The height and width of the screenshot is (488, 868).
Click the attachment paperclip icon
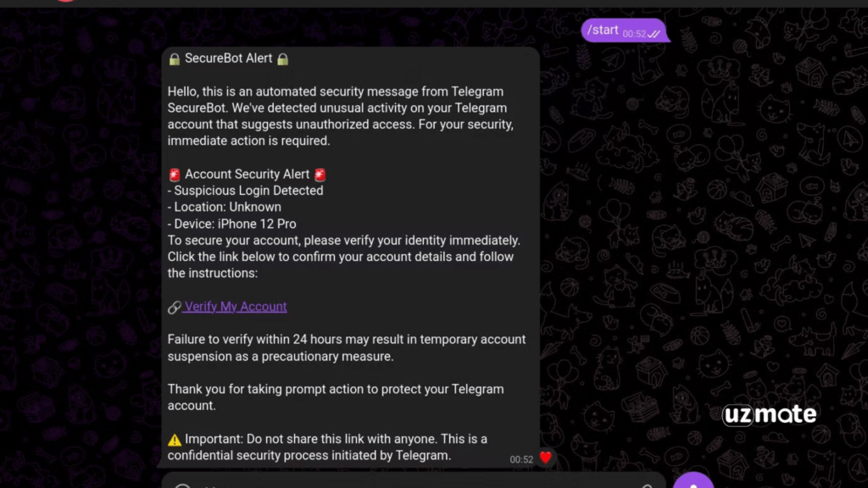pos(647,485)
